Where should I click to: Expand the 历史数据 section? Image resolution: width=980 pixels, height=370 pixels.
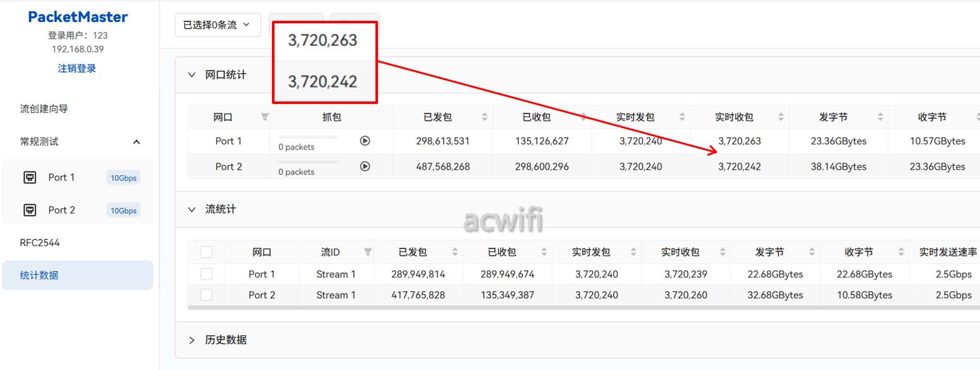192,340
